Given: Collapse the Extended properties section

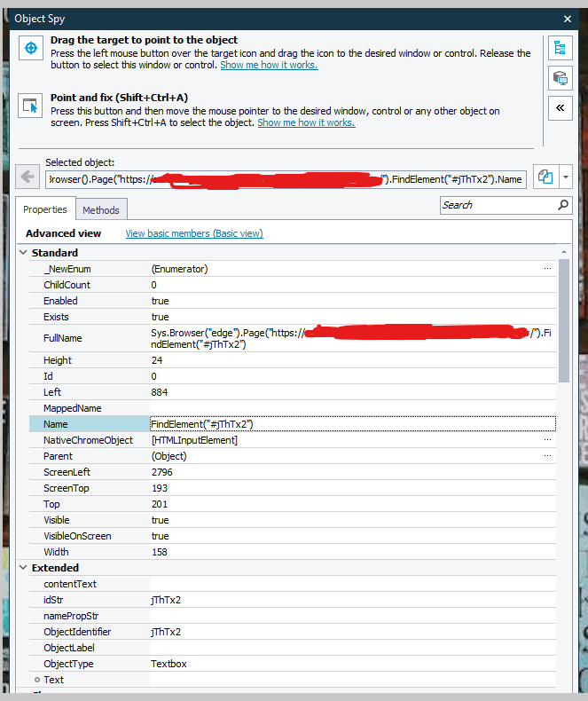Looking at the screenshot, I should (x=24, y=568).
